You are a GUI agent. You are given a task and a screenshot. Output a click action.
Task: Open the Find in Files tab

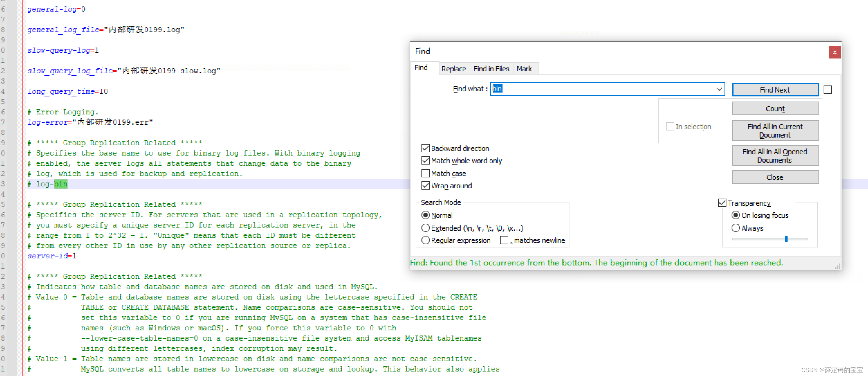[491, 69]
